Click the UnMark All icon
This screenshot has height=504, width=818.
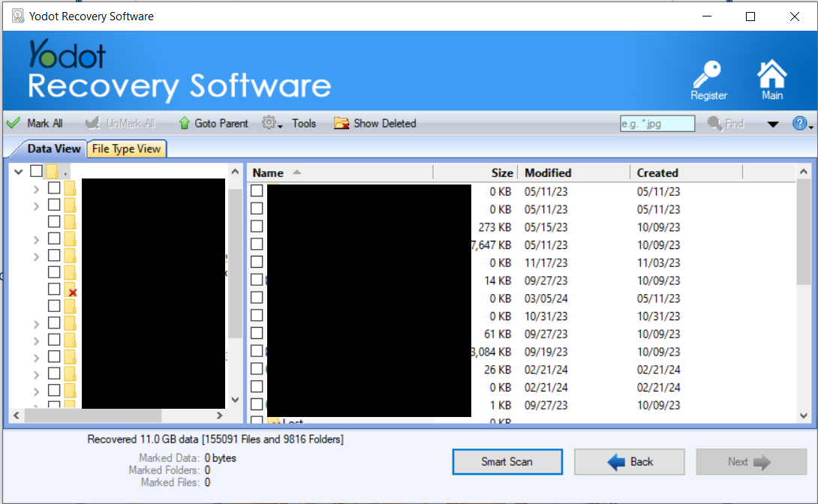point(90,123)
